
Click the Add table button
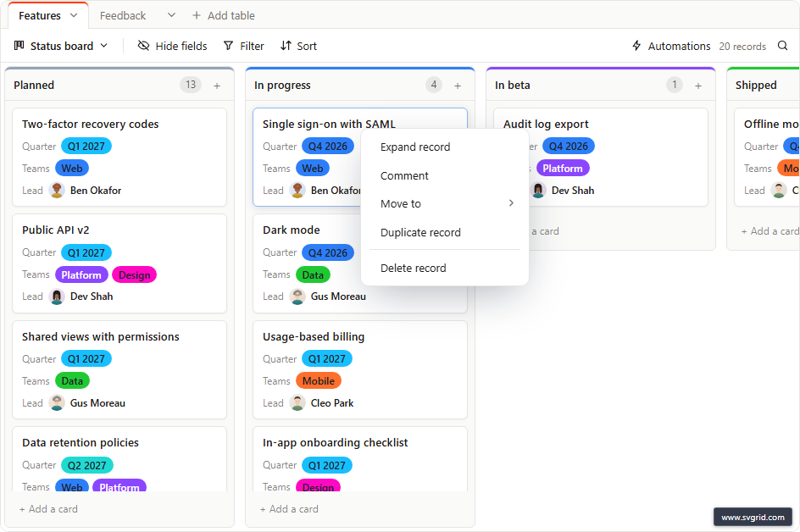(x=224, y=16)
